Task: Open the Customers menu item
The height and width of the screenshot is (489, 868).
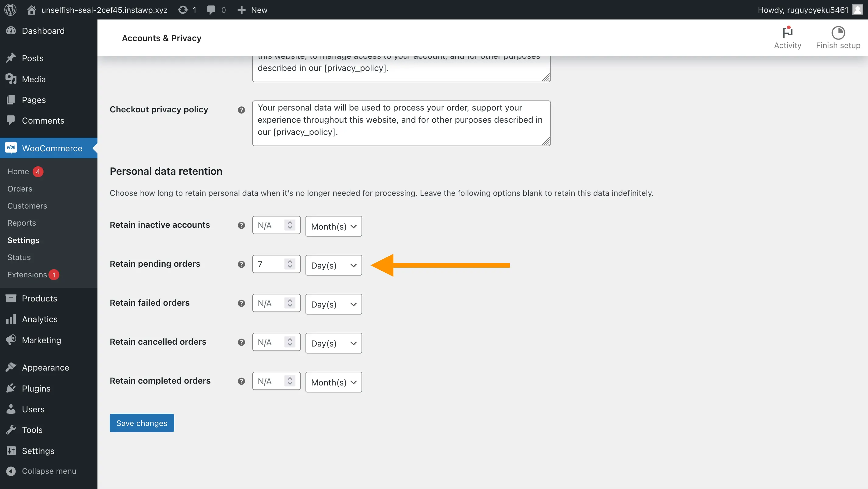Action: (x=27, y=205)
